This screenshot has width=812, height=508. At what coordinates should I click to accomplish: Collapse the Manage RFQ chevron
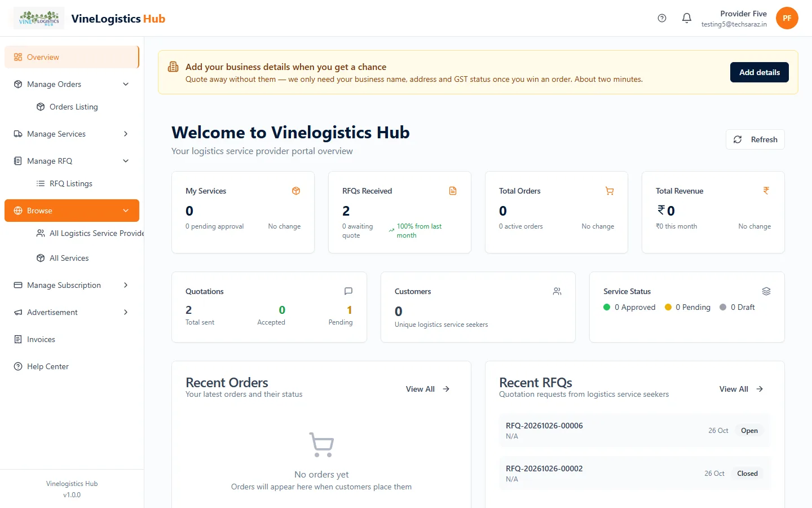click(126, 161)
